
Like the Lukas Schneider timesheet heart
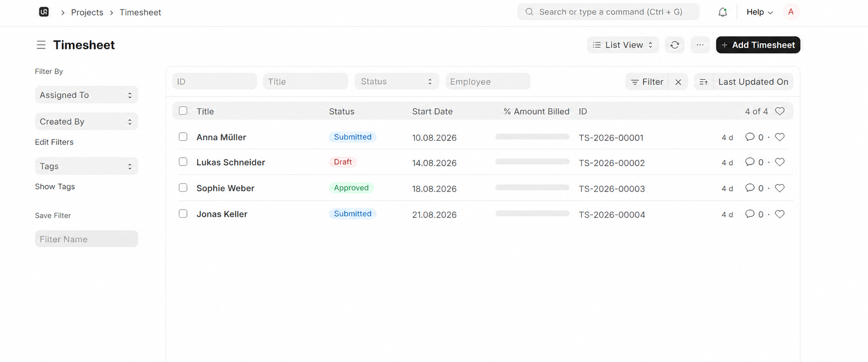[x=780, y=162]
